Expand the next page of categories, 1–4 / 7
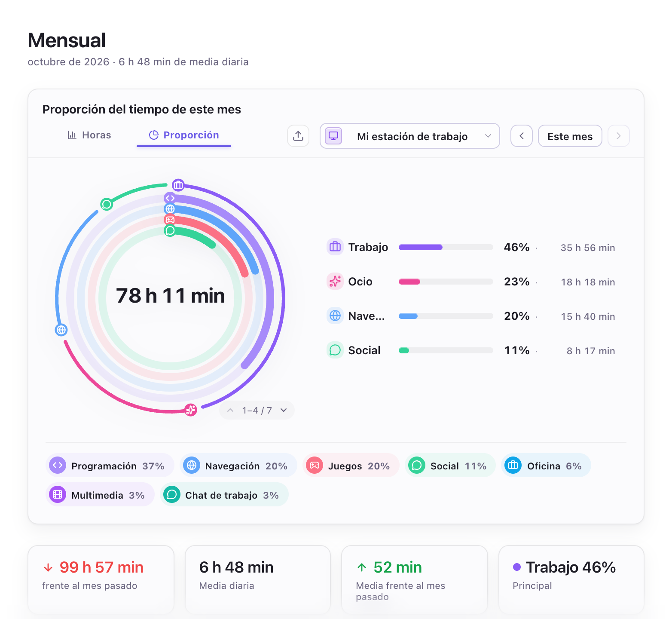The image size is (672, 619). 284,410
